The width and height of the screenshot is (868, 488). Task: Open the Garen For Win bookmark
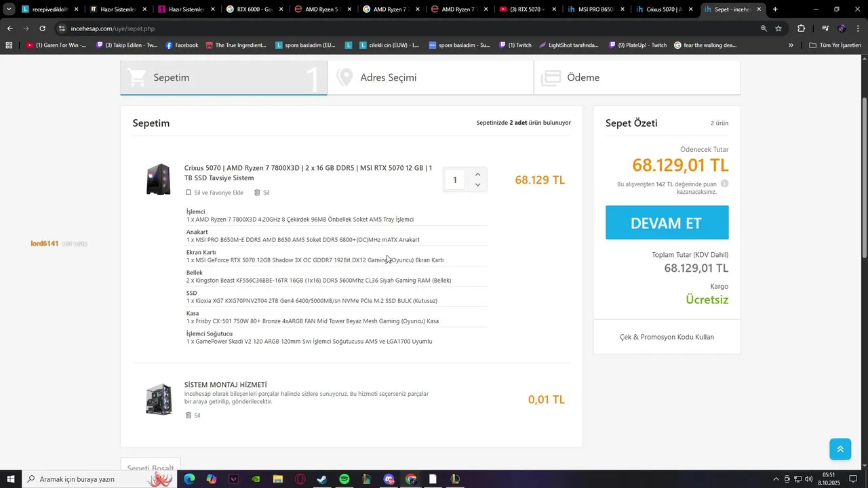(56, 45)
